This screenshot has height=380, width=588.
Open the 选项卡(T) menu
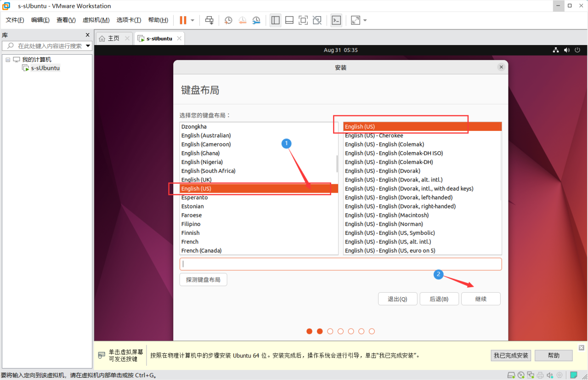129,20
